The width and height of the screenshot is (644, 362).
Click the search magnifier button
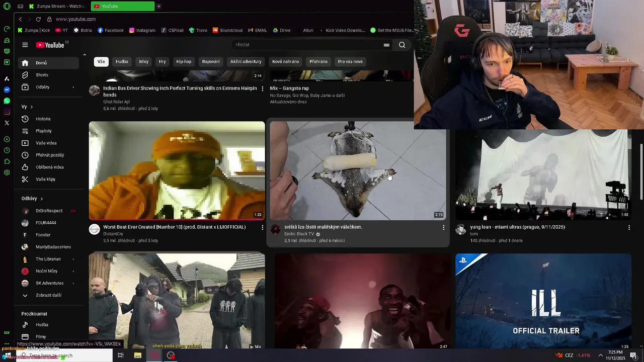(402, 45)
